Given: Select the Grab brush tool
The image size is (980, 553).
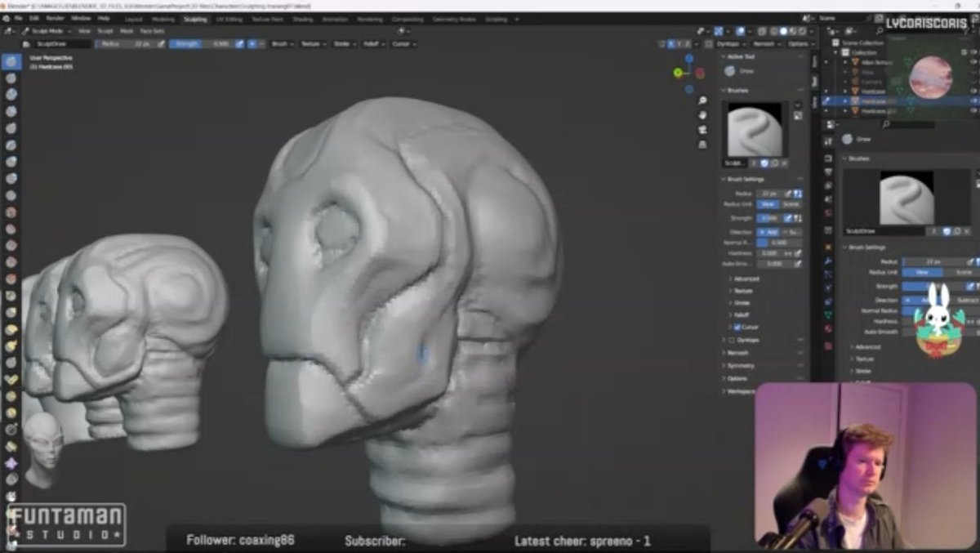Looking at the screenshot, I should coord(11,313).
